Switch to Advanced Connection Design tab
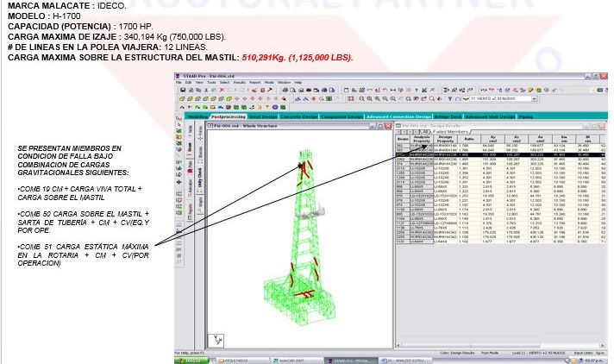The width and height of the screenshot is (614, 364). pyautogui.click(x=398, y=116)
